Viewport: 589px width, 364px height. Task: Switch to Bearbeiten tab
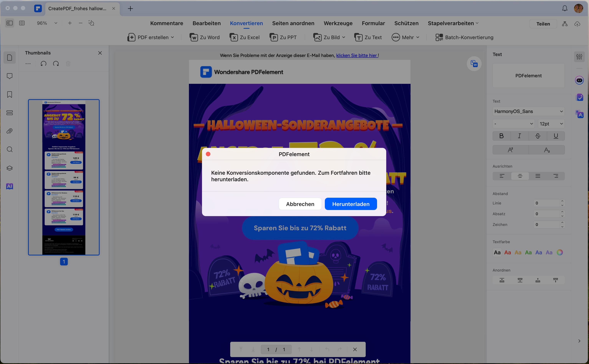point(207,23)
